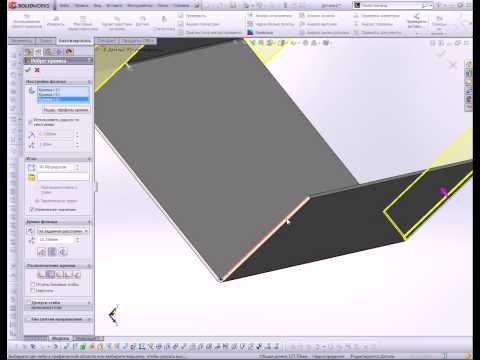Collapse the Flange Length section
Viewport: 480px width, 360px height.
pyautogui.click(x=89, y=222)
